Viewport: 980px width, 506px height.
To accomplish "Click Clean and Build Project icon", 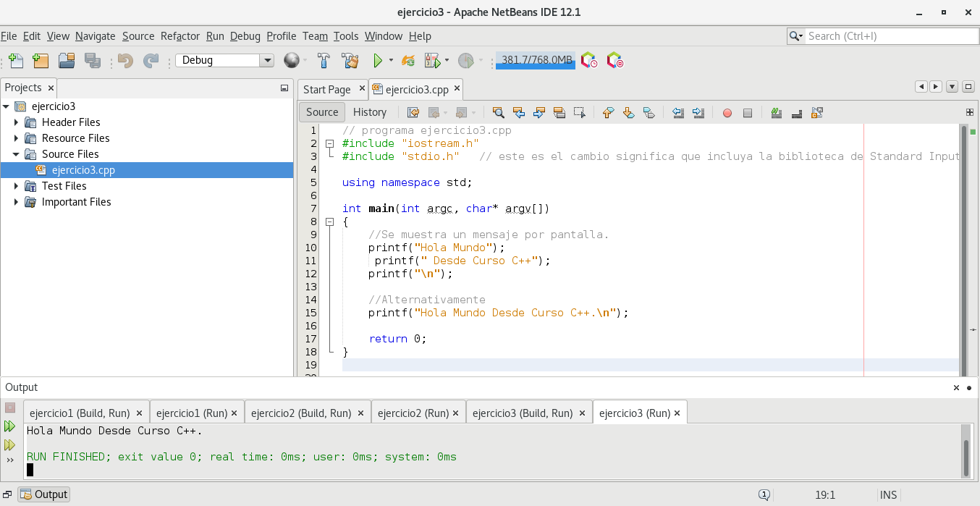I will pos(350,61).
